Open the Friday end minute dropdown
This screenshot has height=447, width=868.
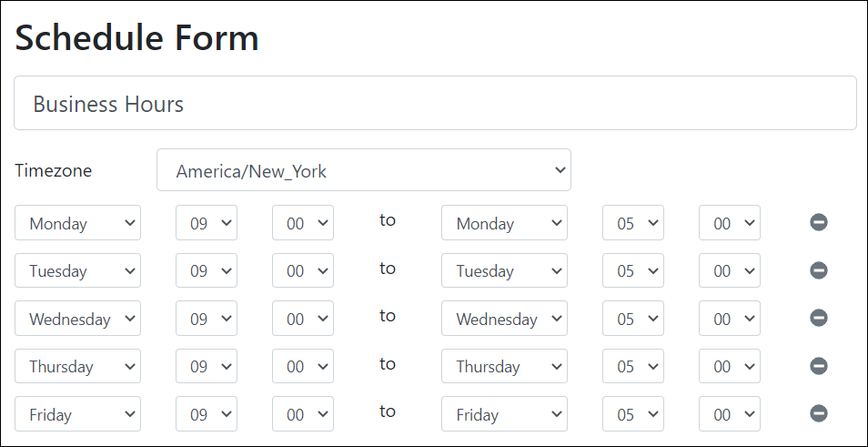pyautogui.click(x=729, y=414)
